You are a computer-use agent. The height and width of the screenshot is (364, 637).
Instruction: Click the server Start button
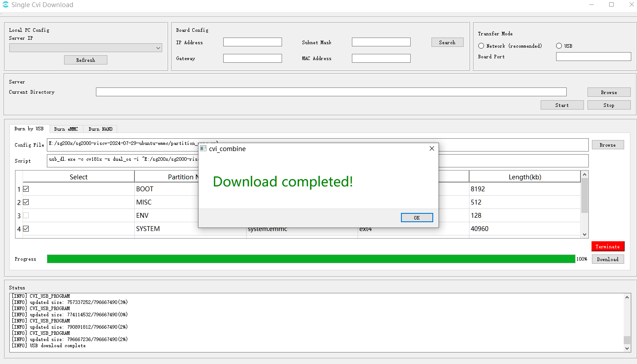562,105
